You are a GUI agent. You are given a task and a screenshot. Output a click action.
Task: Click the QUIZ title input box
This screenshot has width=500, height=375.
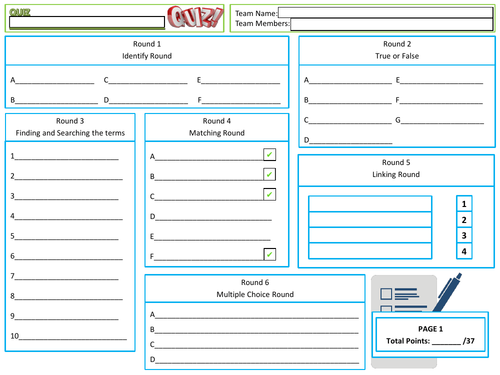(x=87, y=22)
